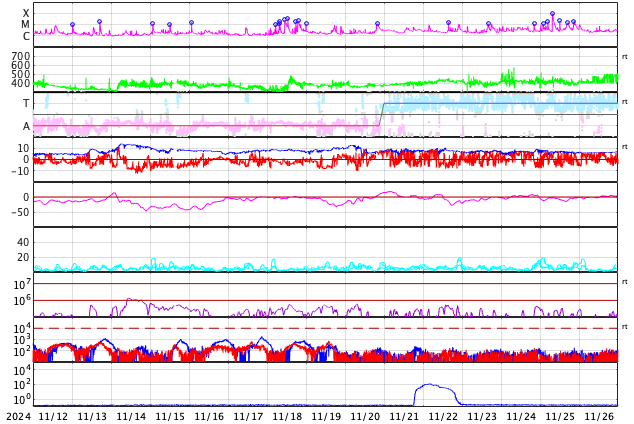Click the 700 axis label
Image resolution: width=634 pixels, height=424 pixels.
(x=21, y=56)
